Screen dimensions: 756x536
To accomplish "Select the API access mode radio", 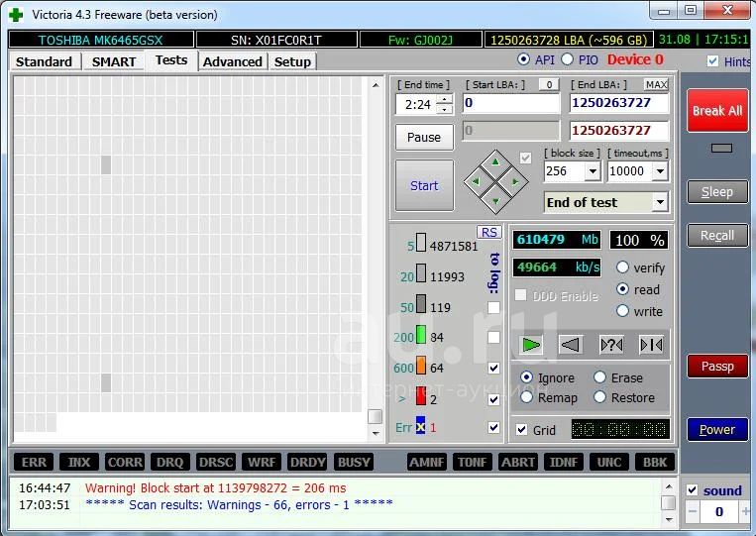I will [523, 59].
